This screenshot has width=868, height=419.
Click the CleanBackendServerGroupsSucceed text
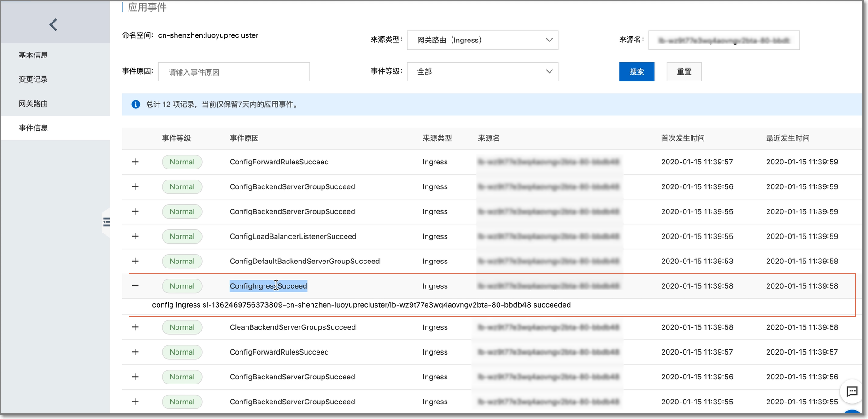(293, 327)
